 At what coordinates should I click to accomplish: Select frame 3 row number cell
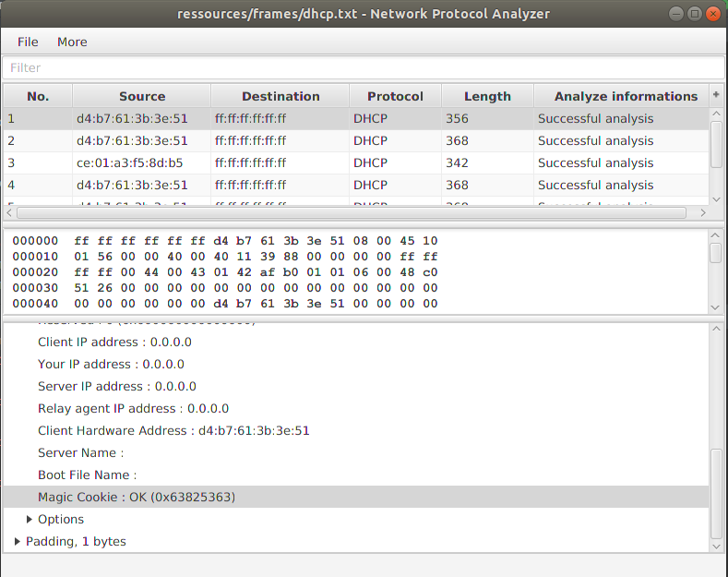(x=38, y=163)
